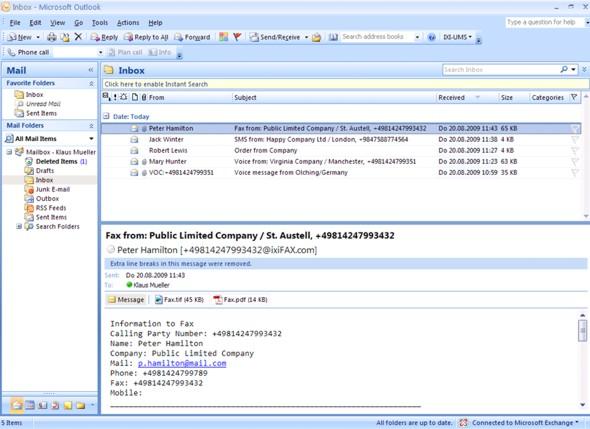Open the Help menu

coord(155,23)
